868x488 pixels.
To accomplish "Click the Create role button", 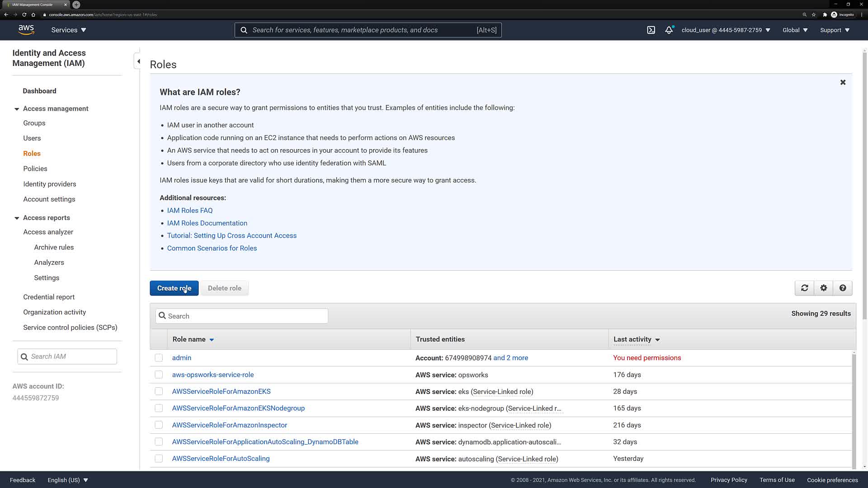I will (174, 288).
